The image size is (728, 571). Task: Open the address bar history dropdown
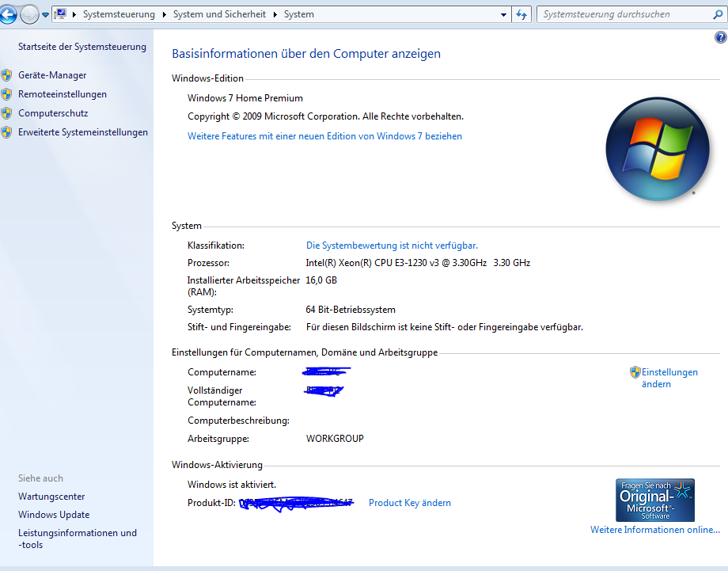click(503, 15)
